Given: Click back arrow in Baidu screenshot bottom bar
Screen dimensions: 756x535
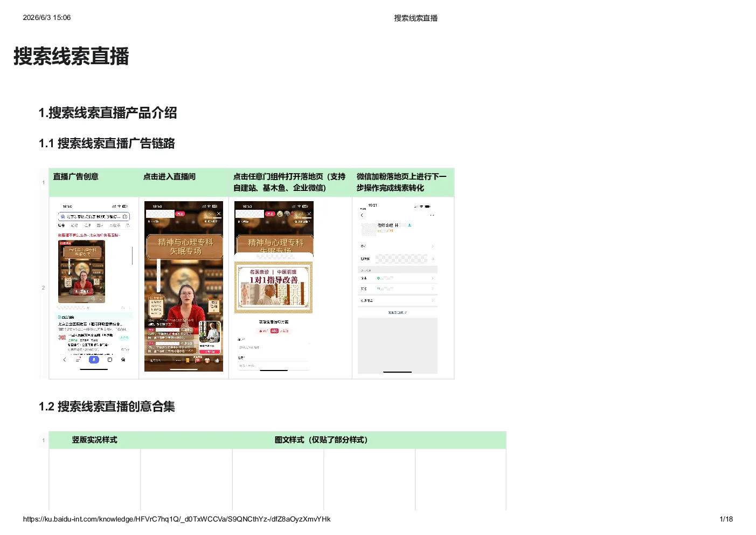Looking at the screenshot, I should click(65, 360).
